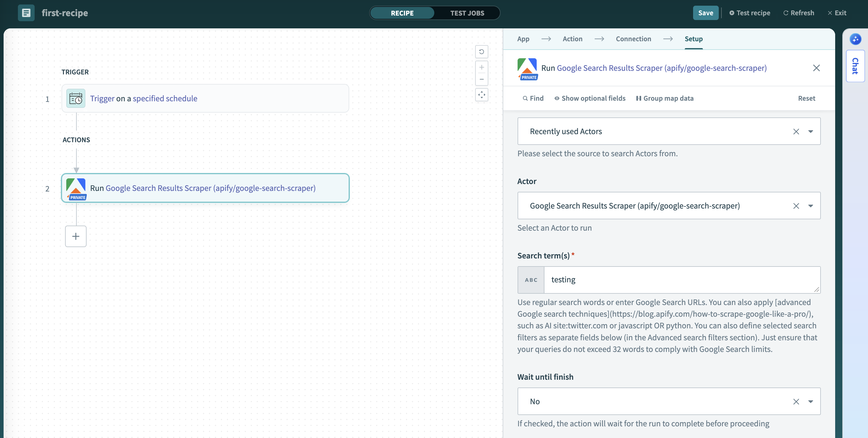Open the calendar schedule trigger icon
The height and width of the screenshot is (438, 868).
pyautogui.click(x=76, y=99)
